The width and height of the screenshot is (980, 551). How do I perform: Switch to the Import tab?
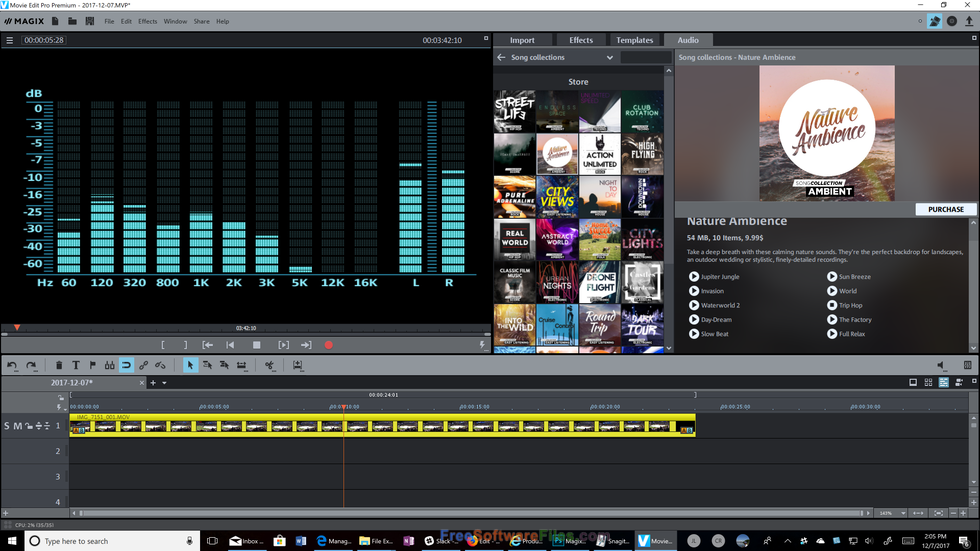(x=522, y=40)
